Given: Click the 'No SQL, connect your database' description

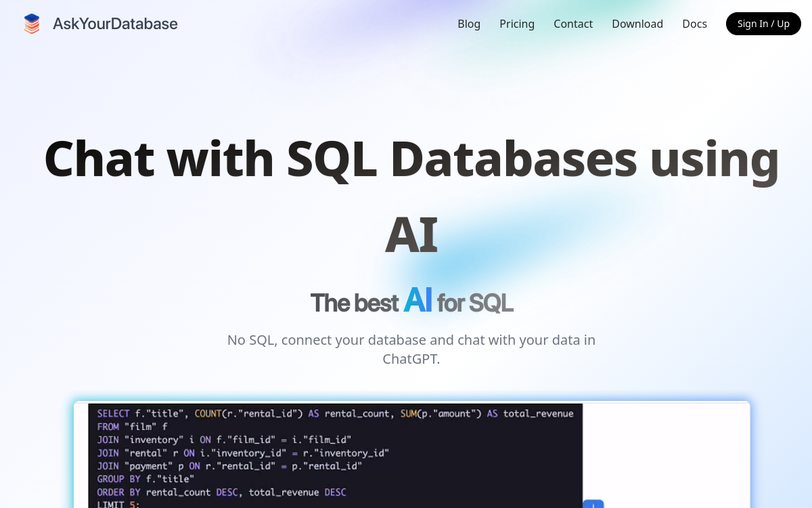Looking at the screenshot, I should (x=411, y=349).
